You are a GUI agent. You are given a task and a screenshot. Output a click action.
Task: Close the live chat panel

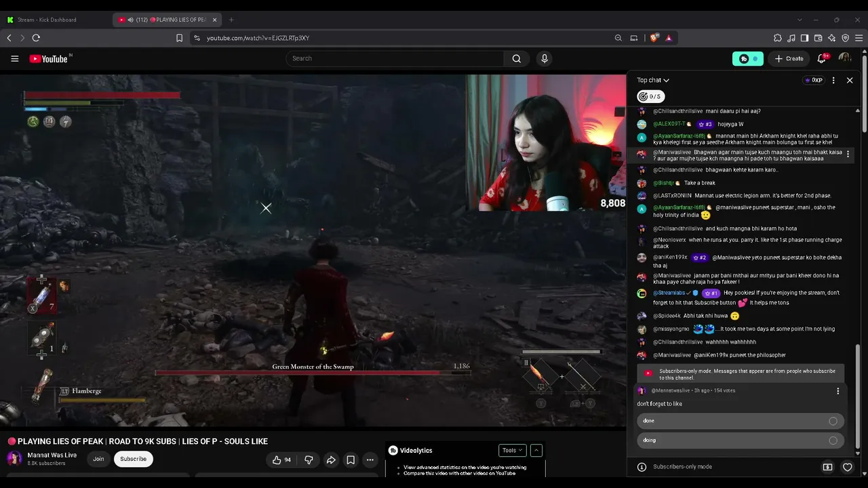[850, 80]
